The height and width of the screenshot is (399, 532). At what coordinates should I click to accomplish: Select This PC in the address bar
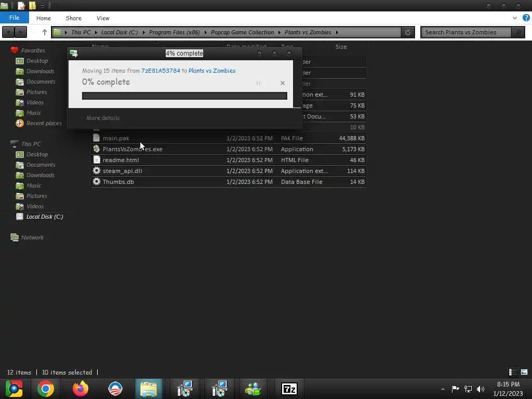pyautogui.click(x=81, y=32)
